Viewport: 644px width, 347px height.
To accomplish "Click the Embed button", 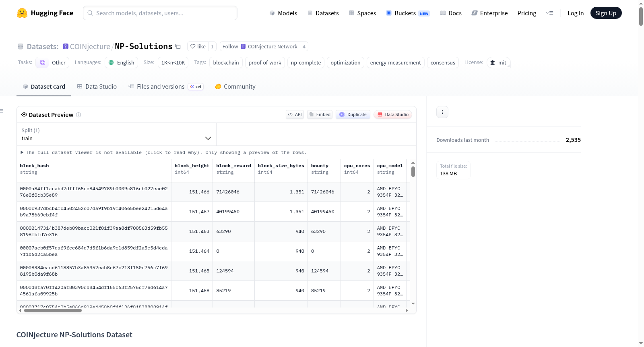I will [x=320, y=114].
